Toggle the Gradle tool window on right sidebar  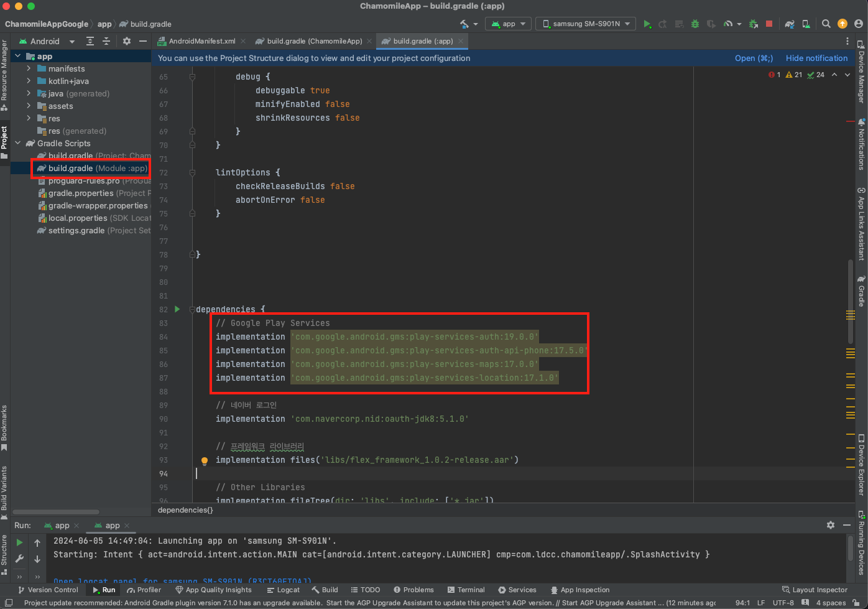(x=861, y=291)
